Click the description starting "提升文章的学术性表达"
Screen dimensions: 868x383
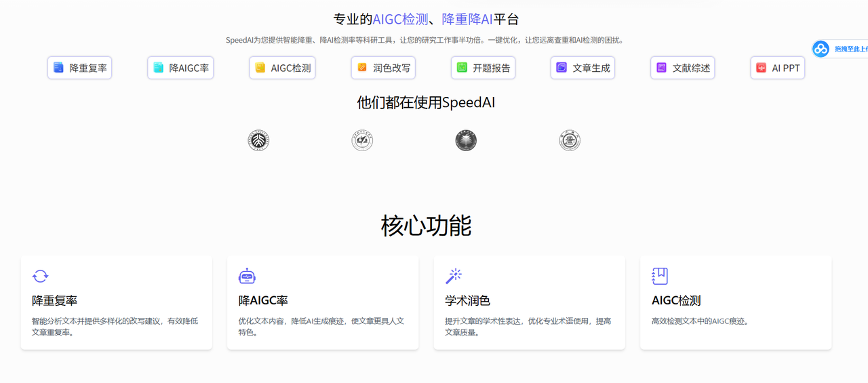[528, 327]
